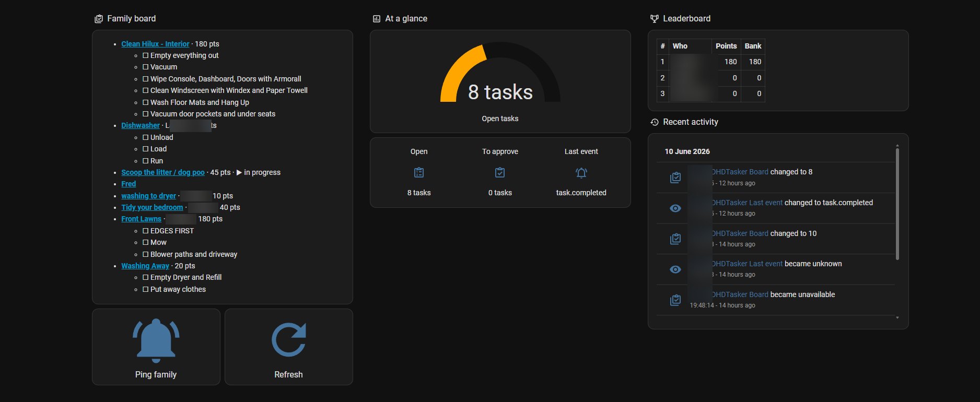Check 'Empty everything out' subtask box
The width and height of the screenshot is (980, 402).
(146, 55)
